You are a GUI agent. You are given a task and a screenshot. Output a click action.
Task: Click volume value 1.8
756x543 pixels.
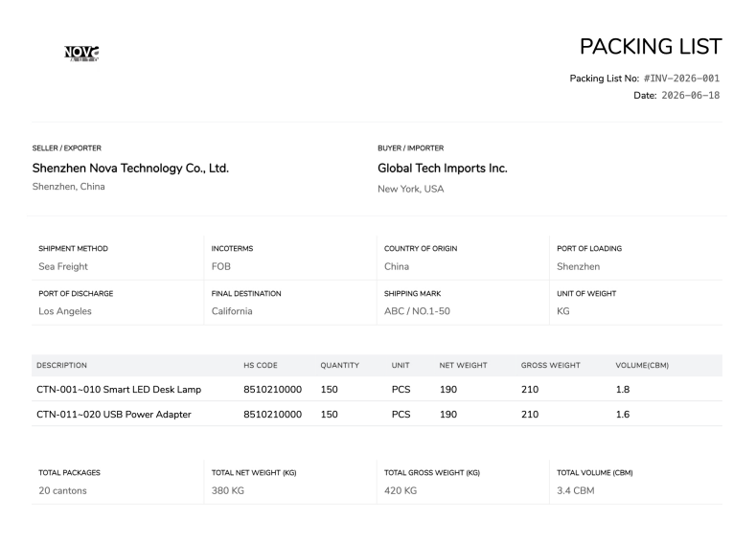[x=623, y=390]
